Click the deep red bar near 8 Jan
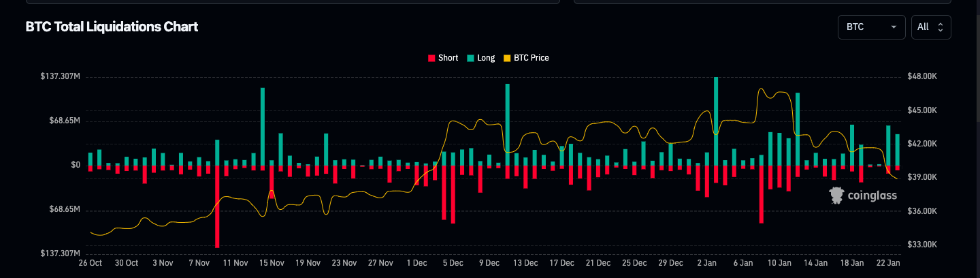The image size is (980, 278). 762,194
